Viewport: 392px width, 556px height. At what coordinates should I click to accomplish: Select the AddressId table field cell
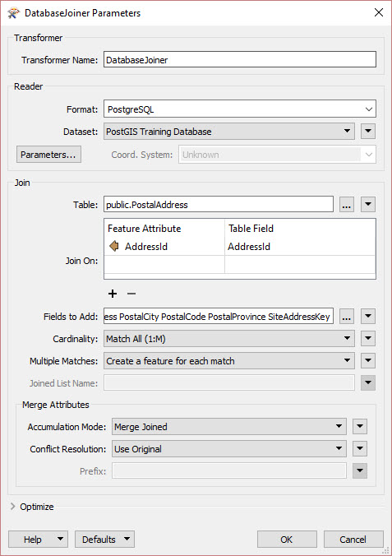click(300, 247)
